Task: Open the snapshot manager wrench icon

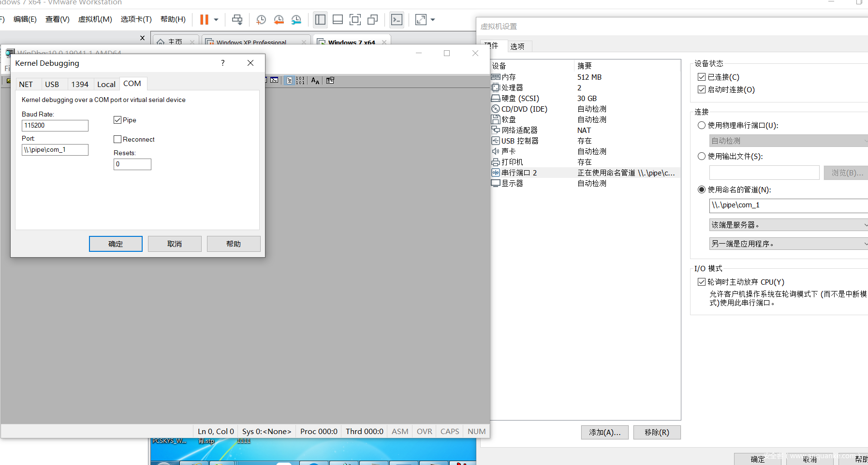Action: (x=296, y=20)
